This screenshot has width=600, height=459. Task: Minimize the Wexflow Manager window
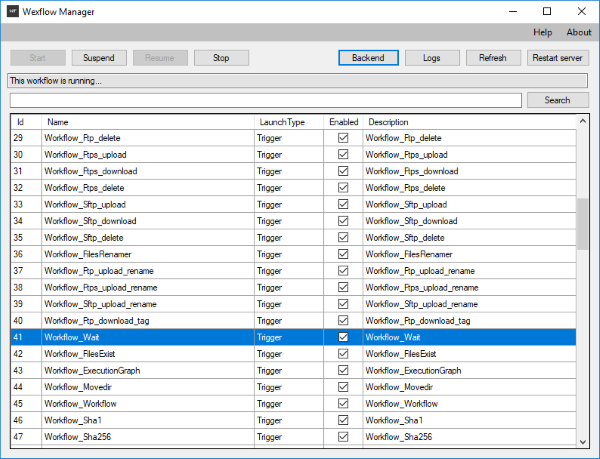coord(513,11)
